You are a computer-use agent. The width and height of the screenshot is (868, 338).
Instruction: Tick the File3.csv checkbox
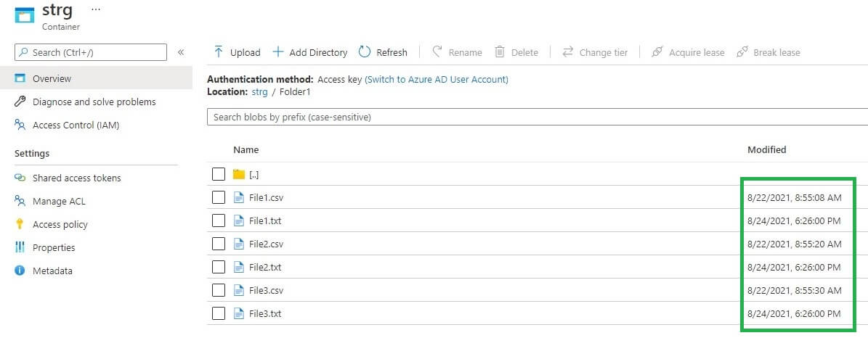point(219,290)
